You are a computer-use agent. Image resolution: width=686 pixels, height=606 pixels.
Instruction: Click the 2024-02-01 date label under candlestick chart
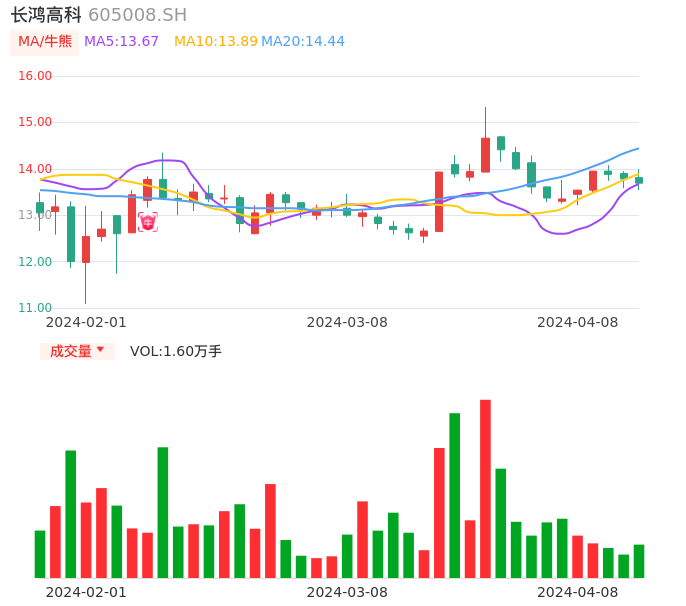tap(86, 322)
